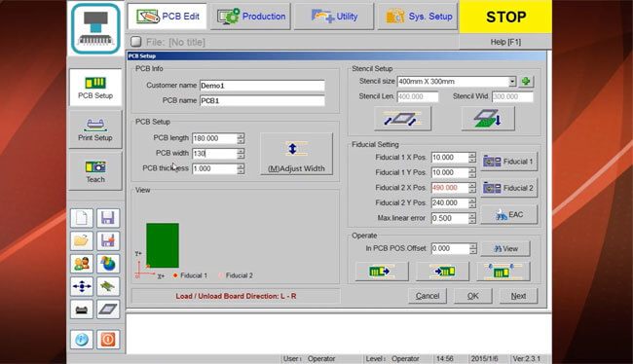The image size is (633, 364).
Task: Click the Cancel button
Action: [x=428, y=296]
